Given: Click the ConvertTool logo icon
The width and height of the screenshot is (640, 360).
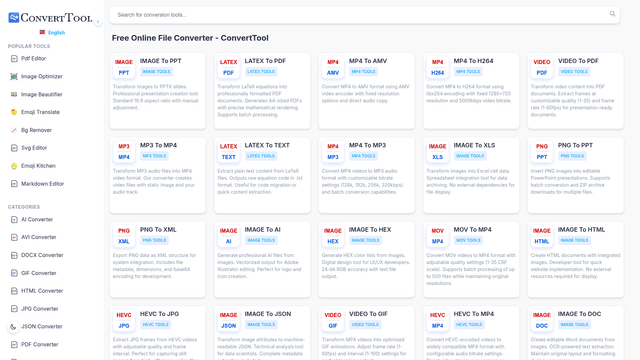Looking at the screenshot, I should tap(13, 18).
